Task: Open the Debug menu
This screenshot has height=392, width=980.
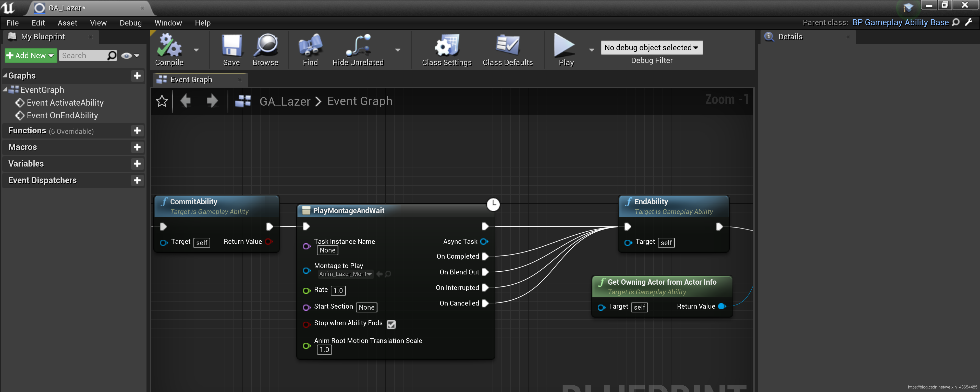Action: pyautogui.click(x=130, y=23)
